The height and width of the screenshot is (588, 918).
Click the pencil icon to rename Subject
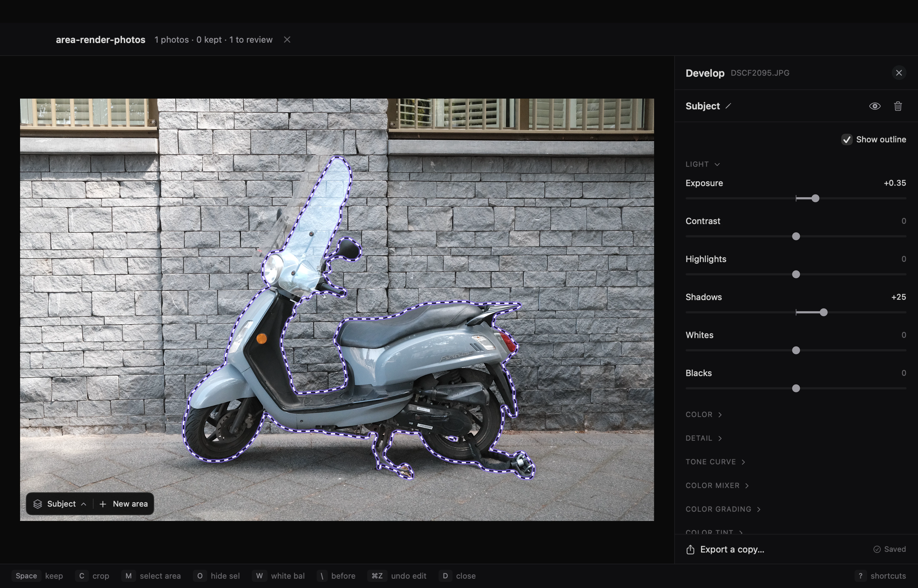click(x=728, y=106)
